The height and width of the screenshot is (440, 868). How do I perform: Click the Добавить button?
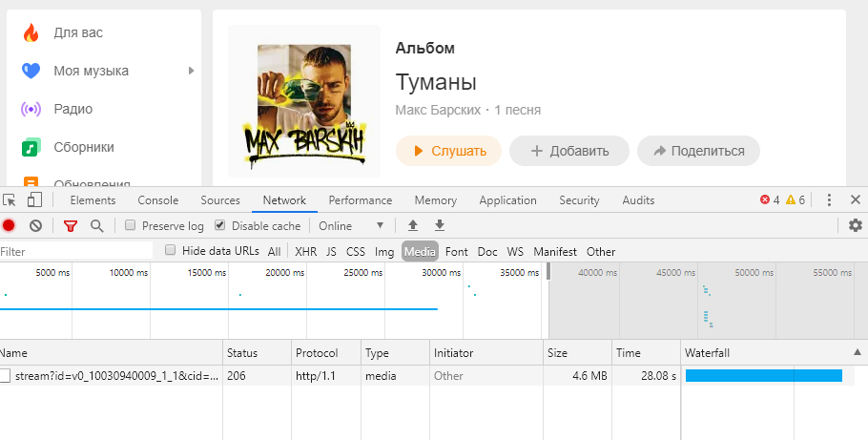point(568,151)
